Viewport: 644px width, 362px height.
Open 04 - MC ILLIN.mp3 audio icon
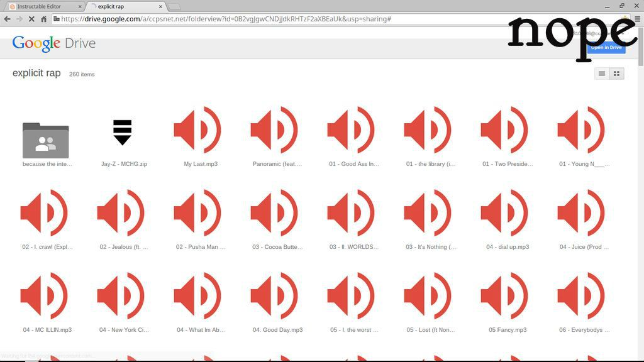tap(44, 296)
